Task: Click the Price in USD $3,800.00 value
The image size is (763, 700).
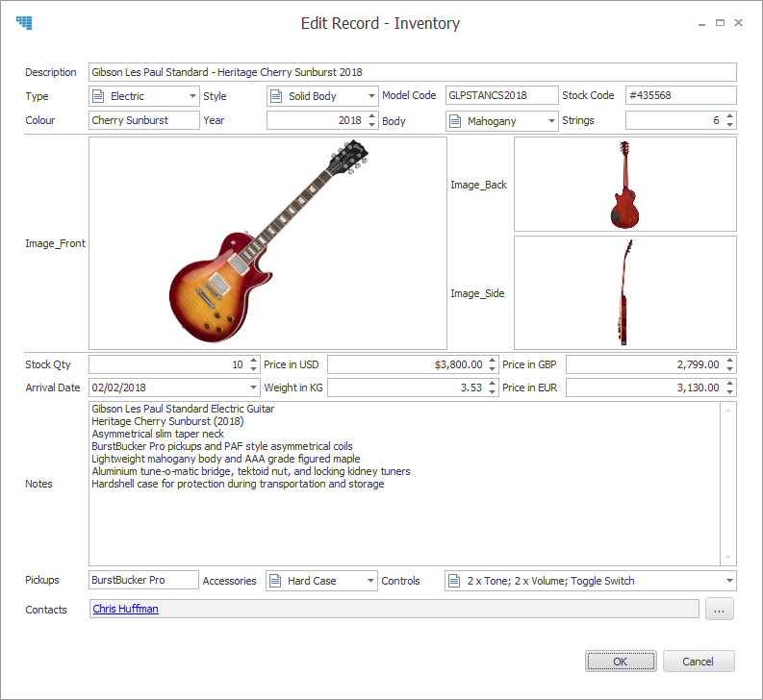Action: pyautogui.click(x=458, y=364)
